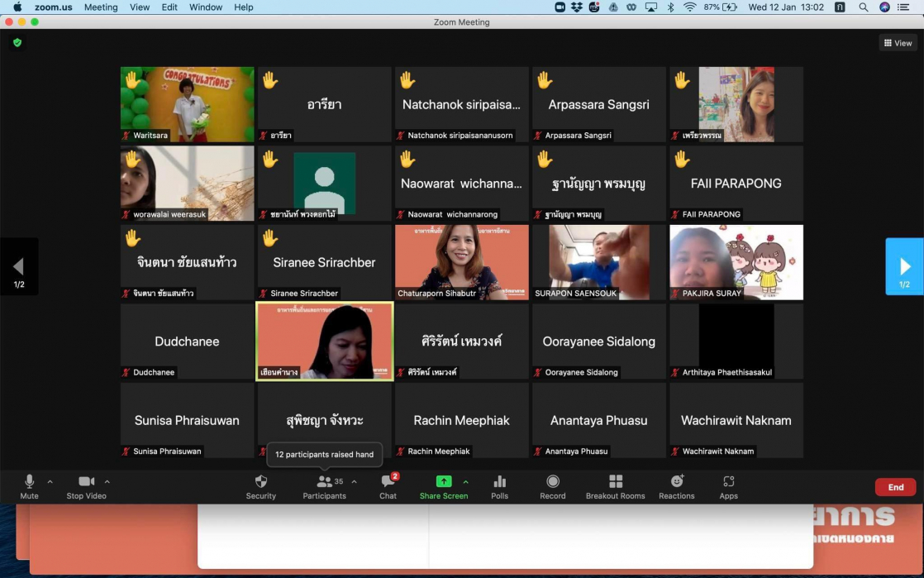
Task: Open the Security shield icon
Action: [x=260, y=482]
